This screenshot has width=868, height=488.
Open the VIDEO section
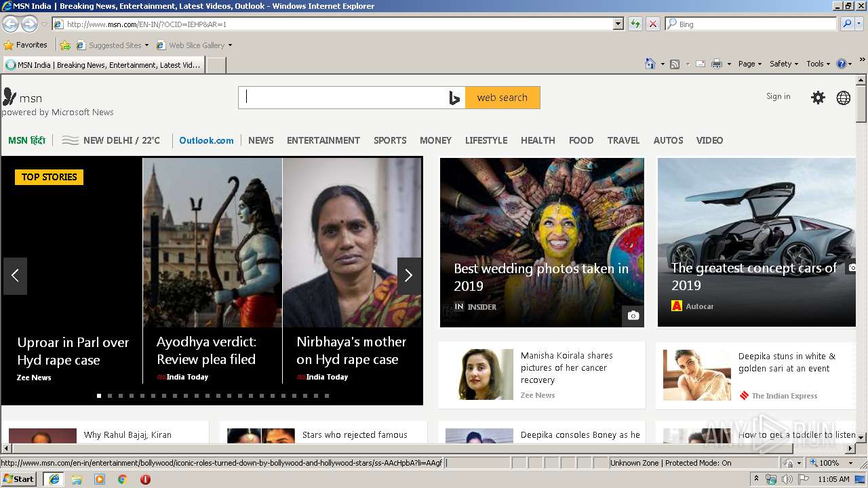pos(709,140)
